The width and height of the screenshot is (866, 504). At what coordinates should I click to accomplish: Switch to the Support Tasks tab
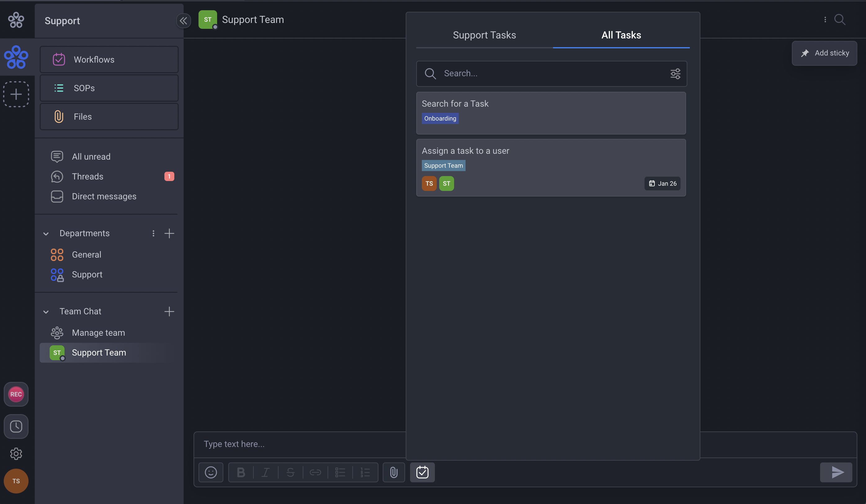click(484, 35)
